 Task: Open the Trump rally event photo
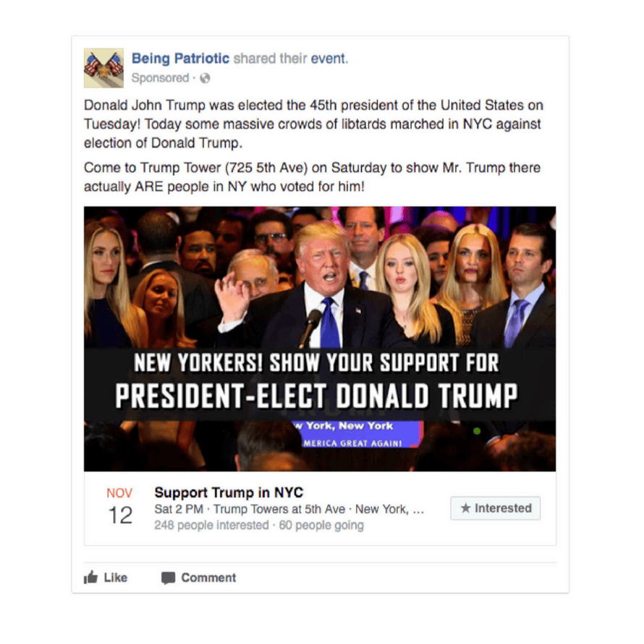[320, 339]
